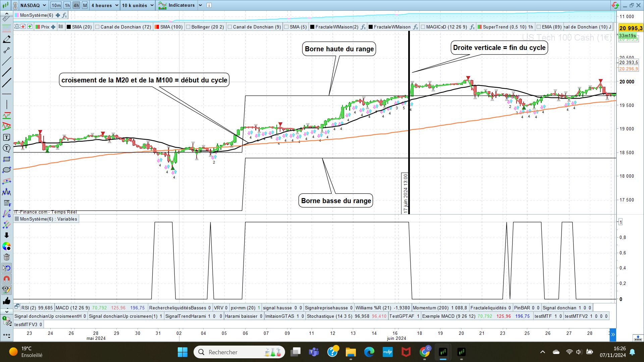Select the pencil drawing tool
Viewport: 644px width, 362px height.
(x=6, y=40)
